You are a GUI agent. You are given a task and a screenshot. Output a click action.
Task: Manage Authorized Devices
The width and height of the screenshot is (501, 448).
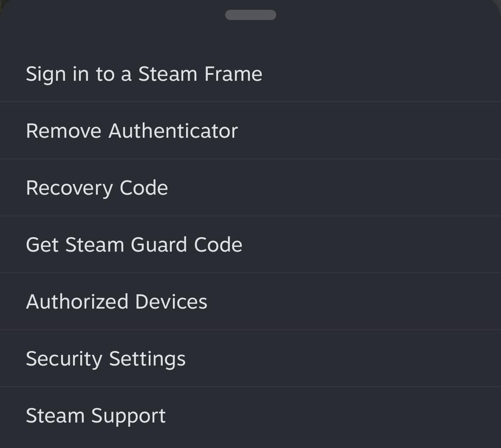(116, 302)
